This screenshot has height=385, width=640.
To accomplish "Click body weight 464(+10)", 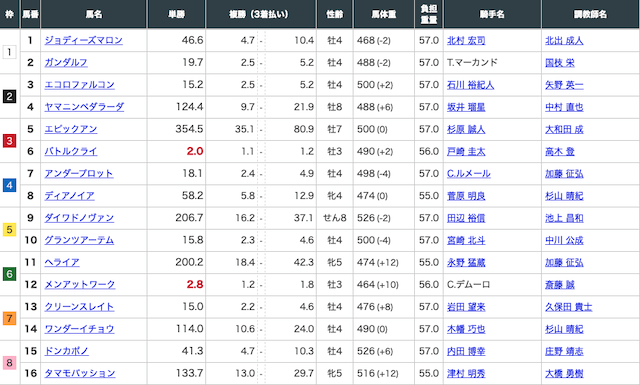I will point(378,285).
